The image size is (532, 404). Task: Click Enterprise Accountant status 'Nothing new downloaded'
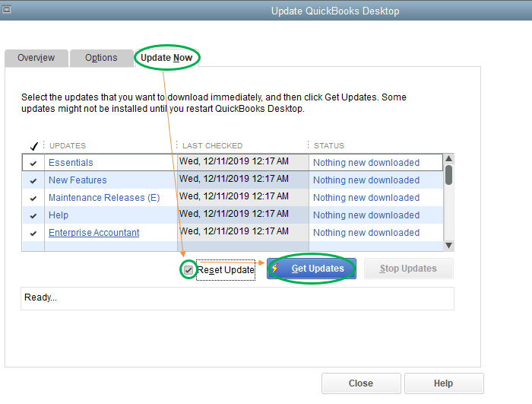point(366,233)
